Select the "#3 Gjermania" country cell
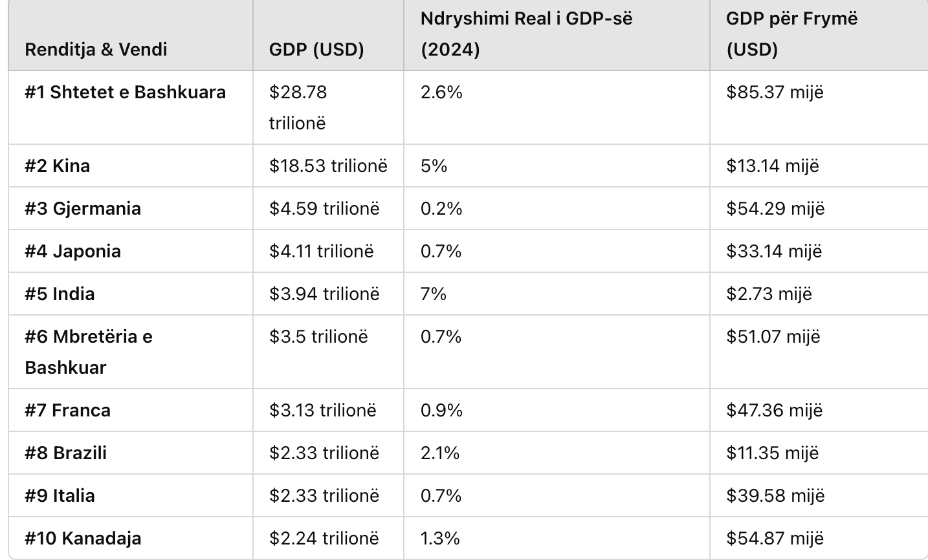 [x=83, y=208]
